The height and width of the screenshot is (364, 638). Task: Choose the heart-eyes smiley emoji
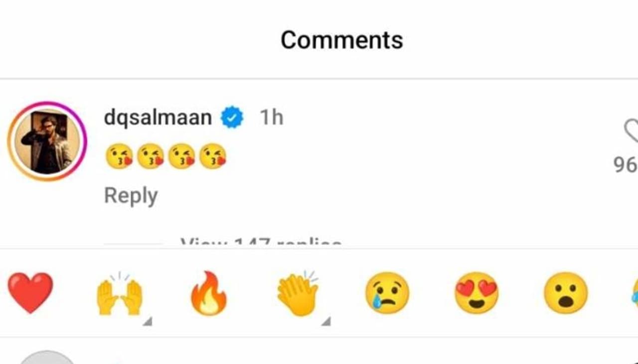click(476, 294)
